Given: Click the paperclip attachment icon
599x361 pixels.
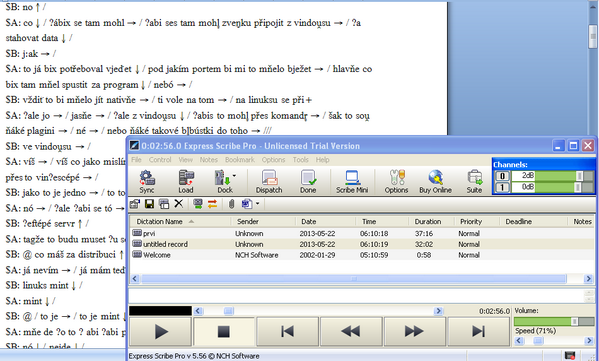Looking at the screenshot, I should point(231,204).
